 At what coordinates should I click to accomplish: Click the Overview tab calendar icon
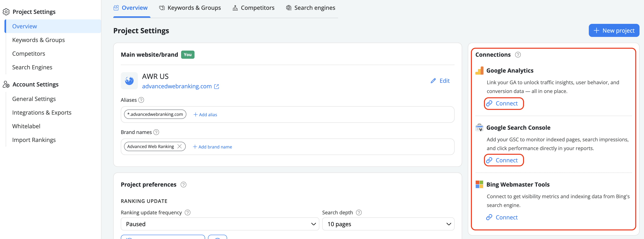(x=116, y=8)
